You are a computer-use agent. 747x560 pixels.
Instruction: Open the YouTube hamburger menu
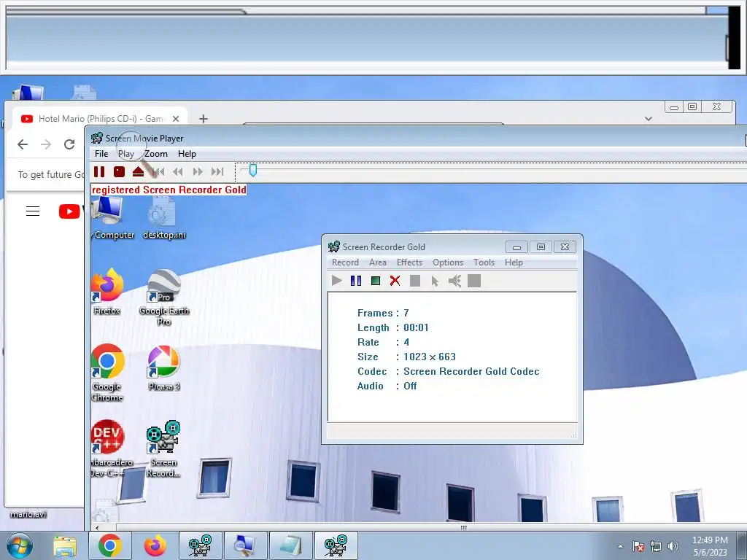click(x=33, y=211)
